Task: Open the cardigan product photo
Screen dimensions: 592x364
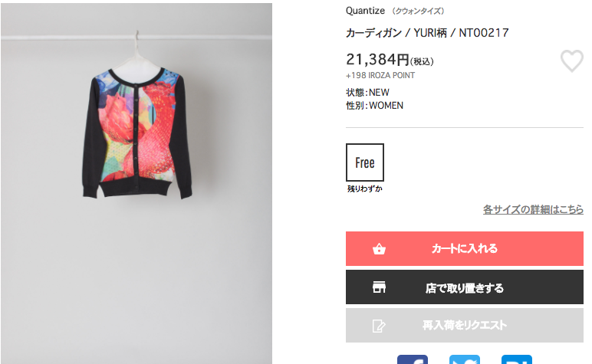Action: (136, 184)
